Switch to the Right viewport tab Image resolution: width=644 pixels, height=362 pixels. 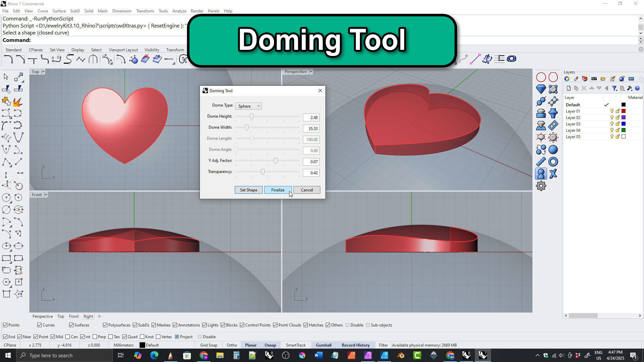pos(88,316)
